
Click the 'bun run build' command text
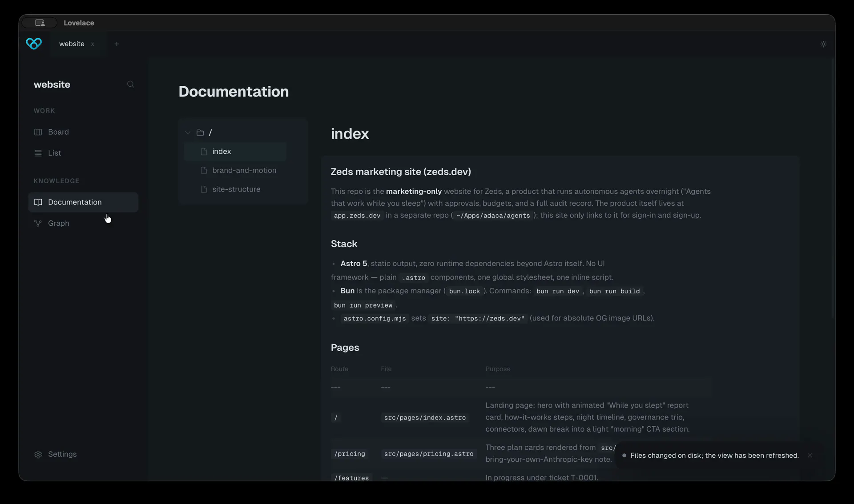point(614,291)
